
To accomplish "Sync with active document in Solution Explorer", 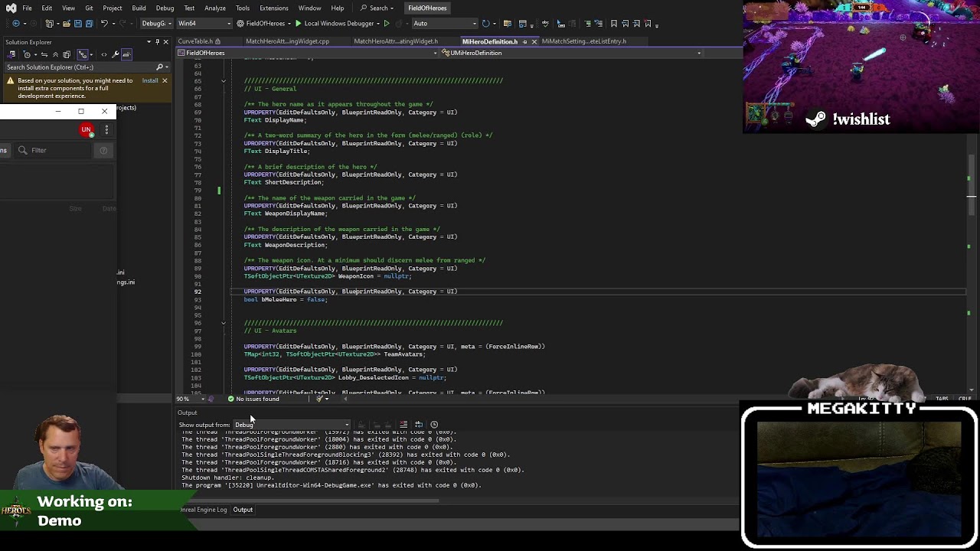I will click(x=44, y=54).
